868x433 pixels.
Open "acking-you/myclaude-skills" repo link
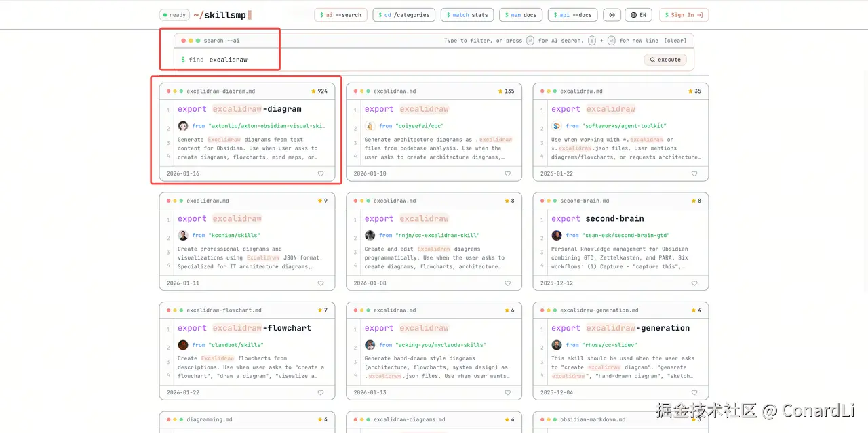[441, 345]
